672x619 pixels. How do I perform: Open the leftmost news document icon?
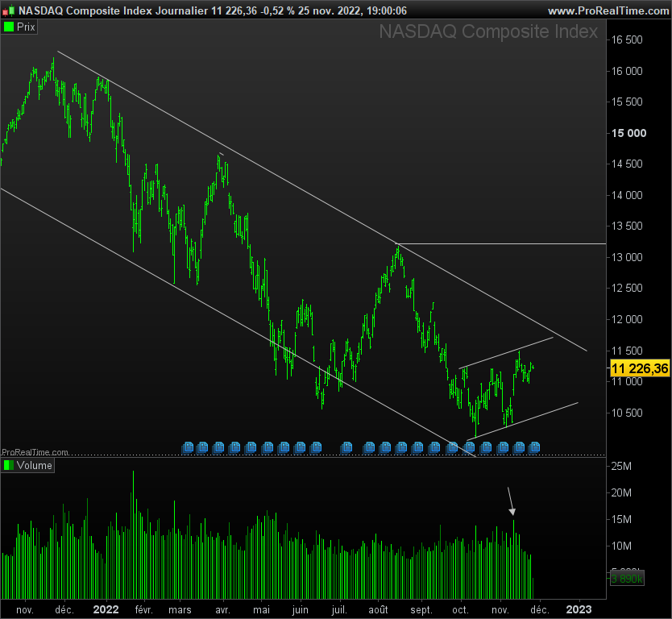coord(188,448)
